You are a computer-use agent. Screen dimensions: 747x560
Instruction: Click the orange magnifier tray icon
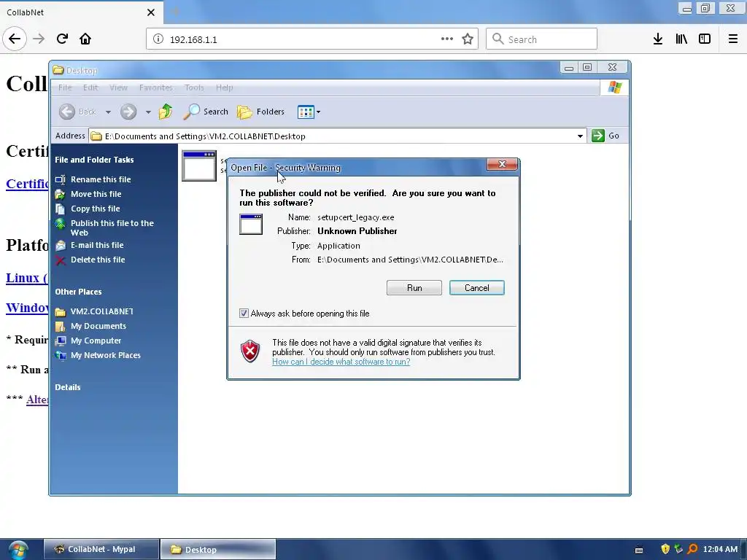coord(692,549)
